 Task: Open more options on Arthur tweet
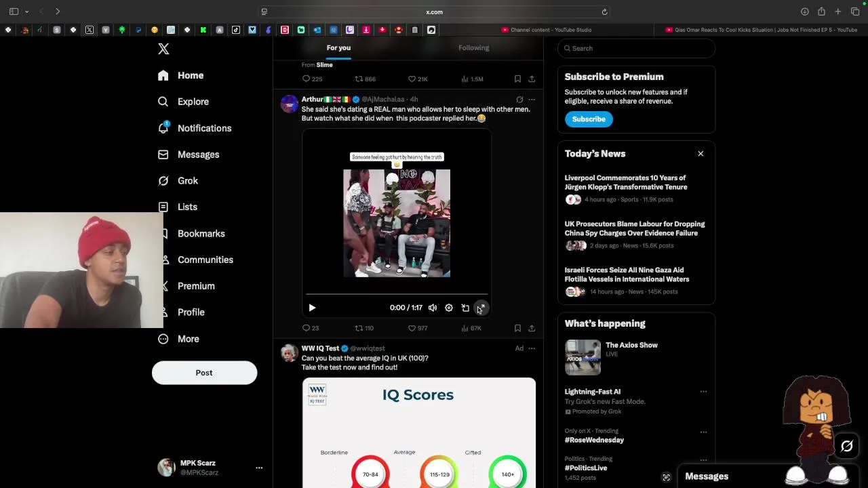coord(532,100)
